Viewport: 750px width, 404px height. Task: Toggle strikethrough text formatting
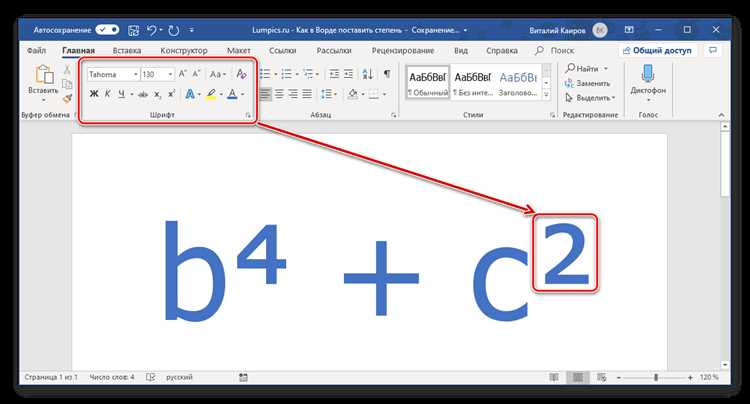pos(143,94)
